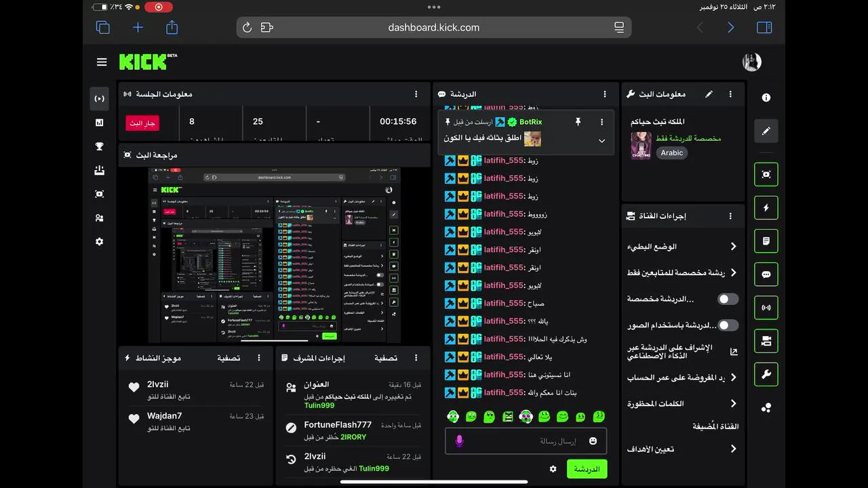
Task: Select the stream live icon in left sidebar
Action: [100, 99]
